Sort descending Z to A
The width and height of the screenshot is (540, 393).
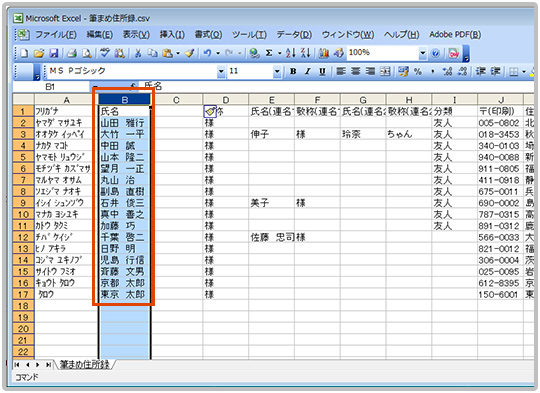click(305, 53)
